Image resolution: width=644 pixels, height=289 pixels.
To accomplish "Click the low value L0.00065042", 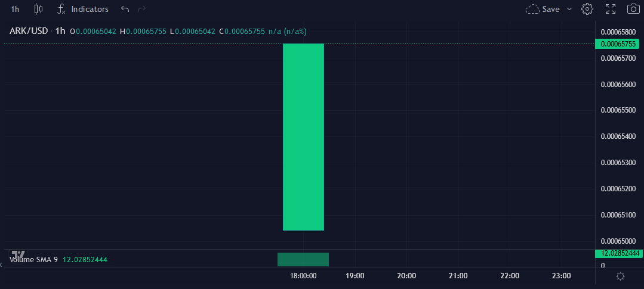I will click(193, 31).
